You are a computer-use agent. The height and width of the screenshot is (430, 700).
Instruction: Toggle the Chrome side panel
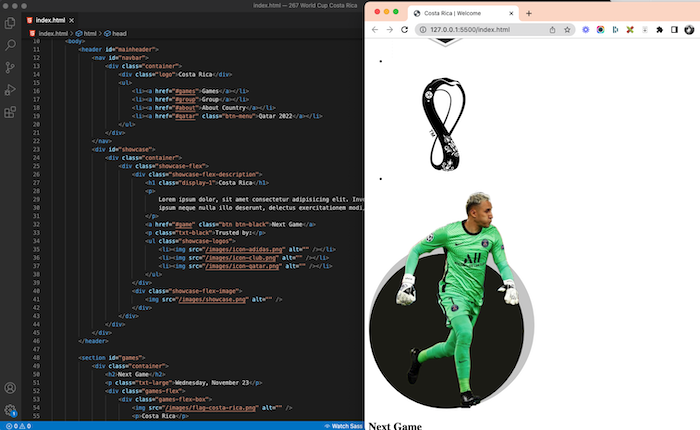tap(674, 29)
